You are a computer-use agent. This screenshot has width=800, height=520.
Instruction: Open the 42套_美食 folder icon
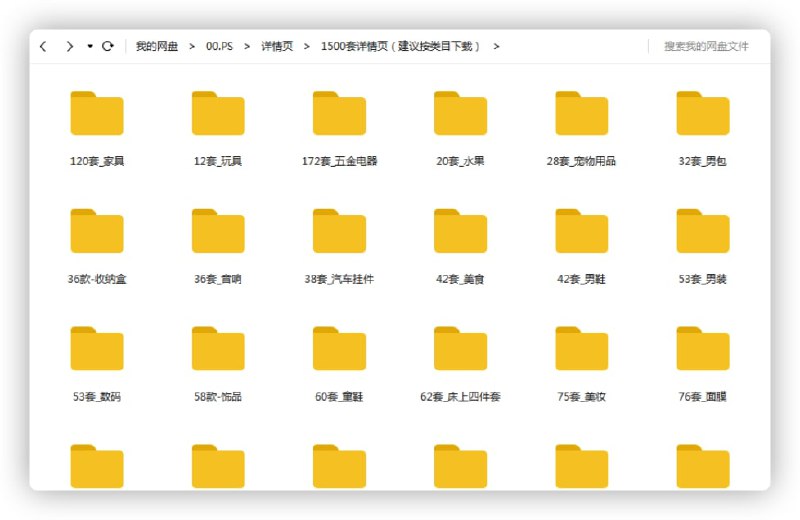click(460, 231)
